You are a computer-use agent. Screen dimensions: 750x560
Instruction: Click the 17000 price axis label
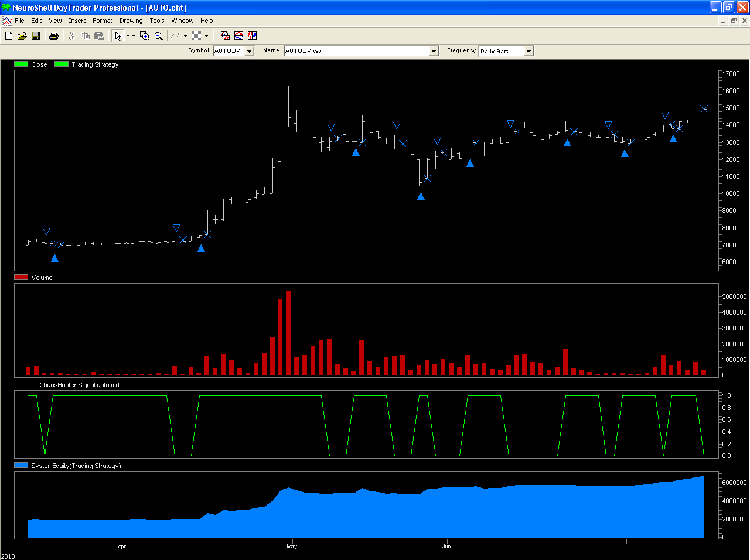click(731, 74)
